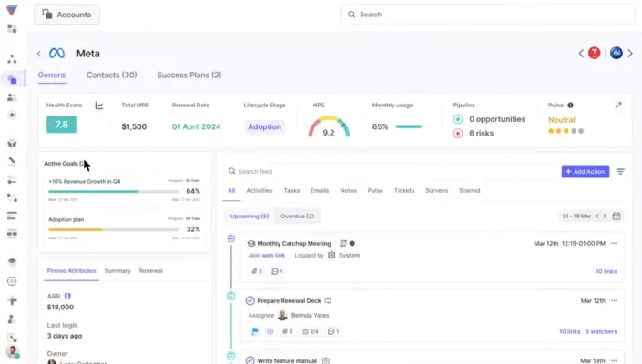Click the +10% Revenue Growth progress bar

tap(114, 191)
